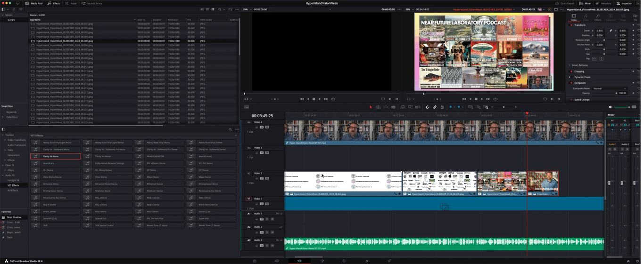Solo the Audio 3 track
Viewport: 644px width, 264px height.
coord(267,245)
